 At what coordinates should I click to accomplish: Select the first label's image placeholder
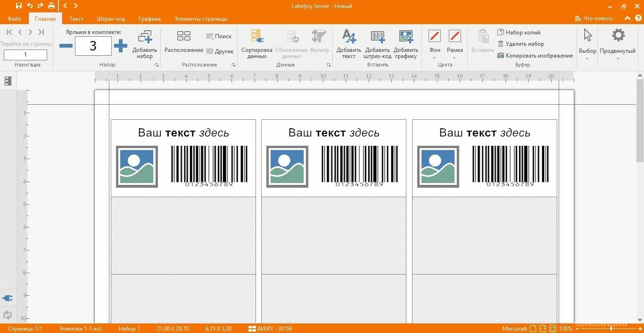[137, 166]
